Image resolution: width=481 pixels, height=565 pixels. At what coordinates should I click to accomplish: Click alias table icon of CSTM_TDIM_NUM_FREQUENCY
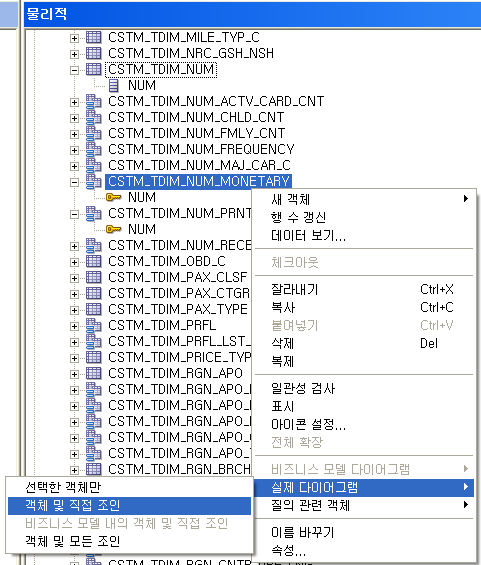94,149
